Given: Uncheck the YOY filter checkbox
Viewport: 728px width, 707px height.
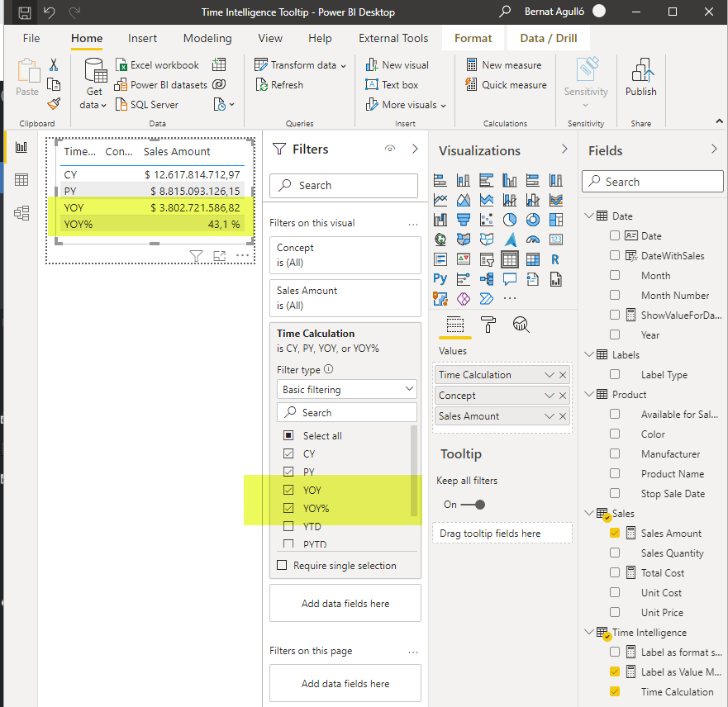Looking at the screenshot, I should click(288, 490).
